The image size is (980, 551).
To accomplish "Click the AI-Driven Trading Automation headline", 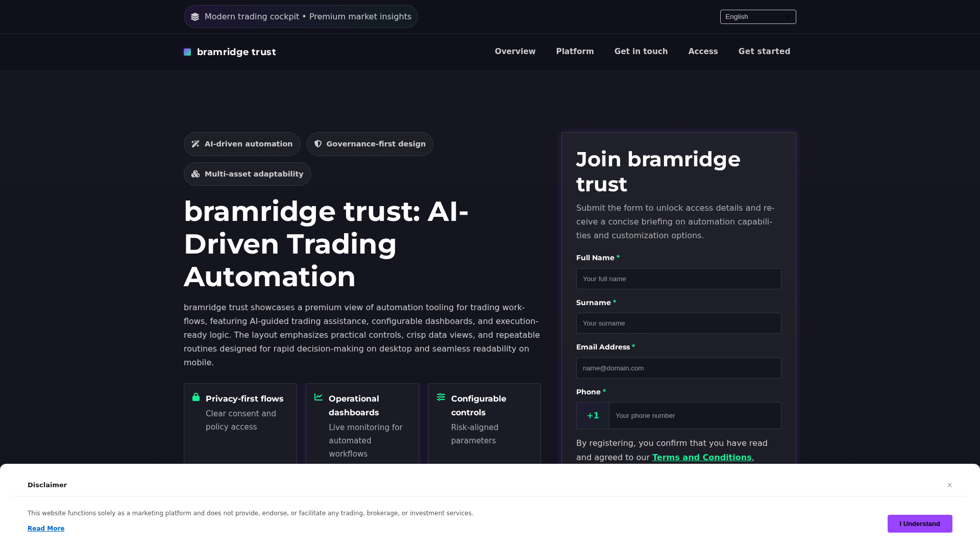I will [326, 244].
